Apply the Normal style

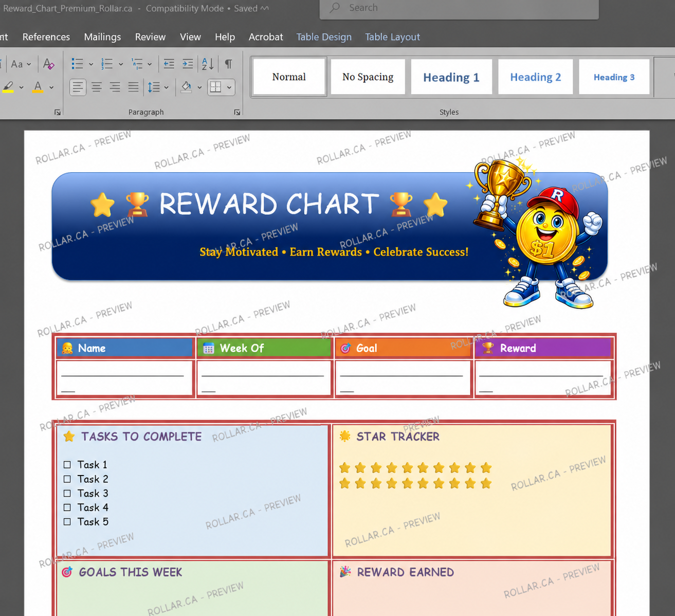[289, 77]
